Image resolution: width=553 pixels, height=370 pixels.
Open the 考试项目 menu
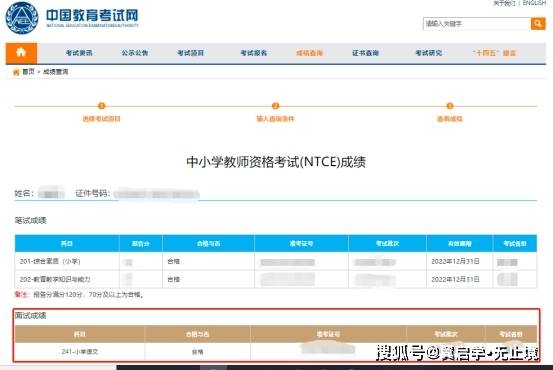tap(190, 53)
